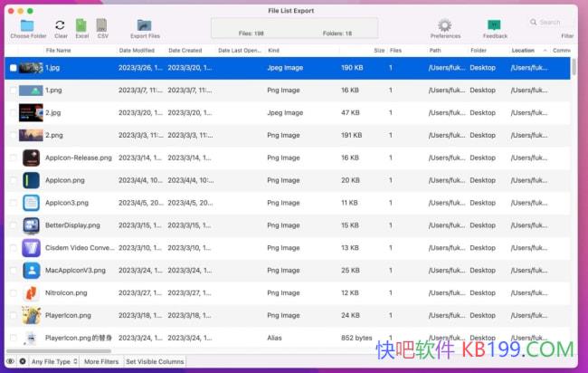Image resolution: width=588 pixels, height=373 pixels.
Task: Open Preferences via the gear icon
Action: point(445,25)
